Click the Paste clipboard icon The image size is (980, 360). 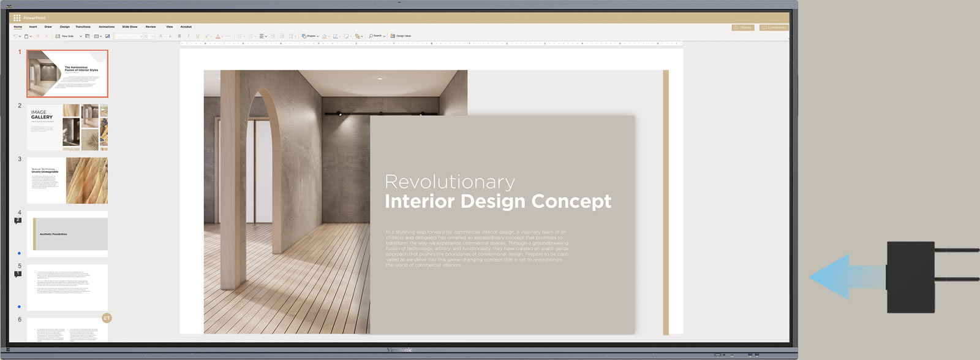coord(26,36)
